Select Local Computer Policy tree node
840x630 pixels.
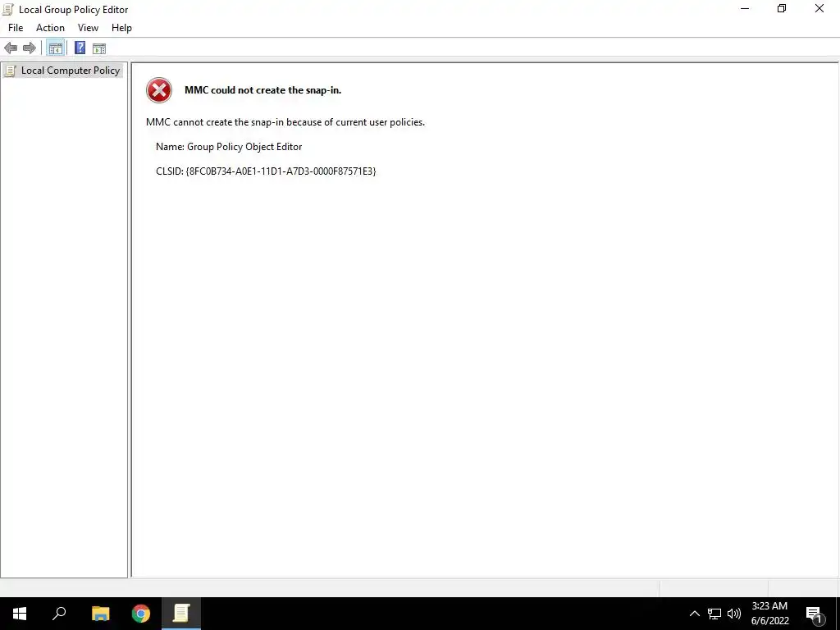pos(62,71)
